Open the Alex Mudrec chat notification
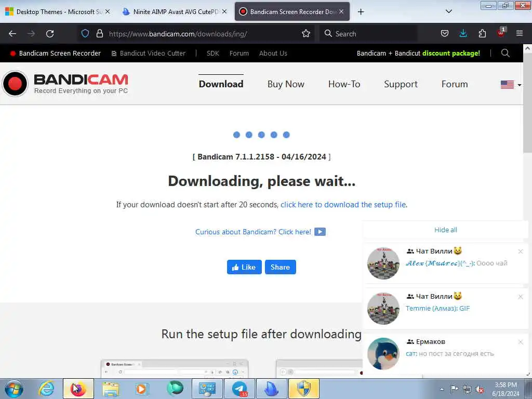Screen dimensions: 532x399 pyautogui.click(x=445, y=263)
